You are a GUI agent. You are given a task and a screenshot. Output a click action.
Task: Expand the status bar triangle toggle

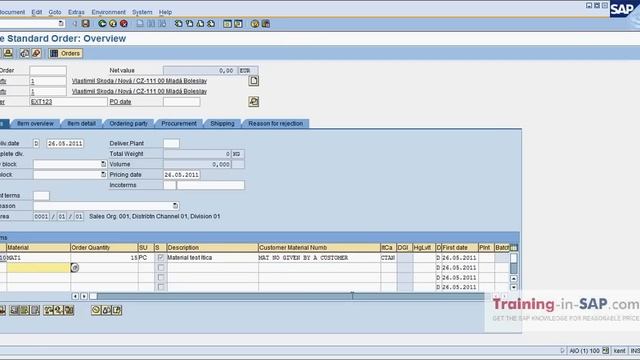pos(562,351)
